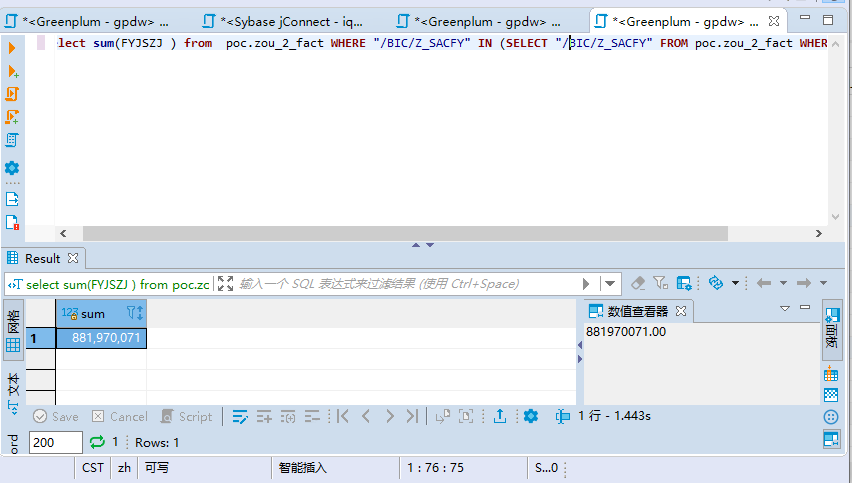Click the Cancel button
Viewport: 852px width, 483px height.
coord(120,417)
